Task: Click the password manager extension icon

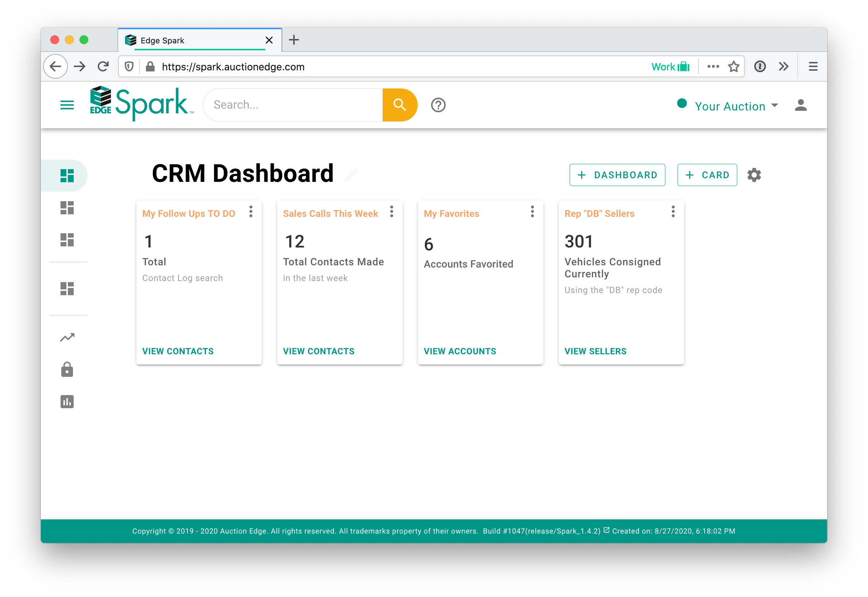Action: [759, 67]
